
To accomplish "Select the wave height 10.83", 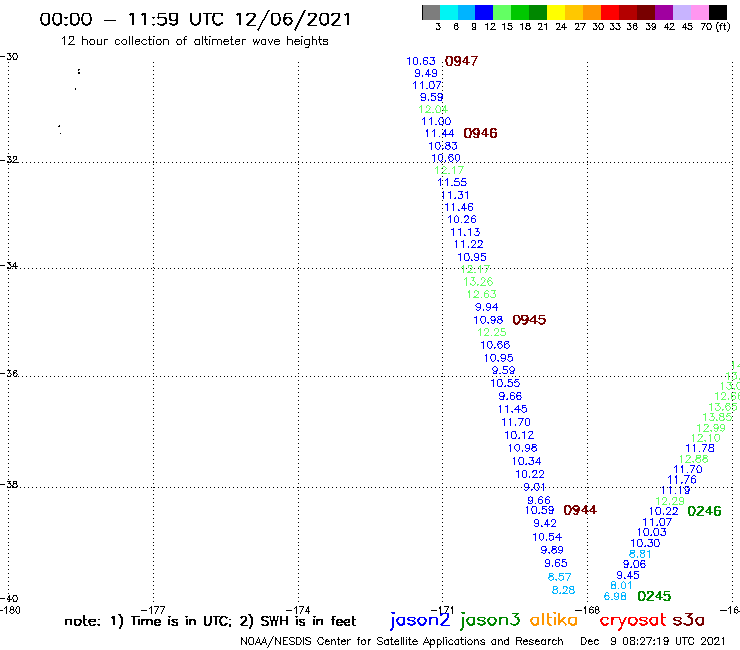I will [x=443, y=146].
